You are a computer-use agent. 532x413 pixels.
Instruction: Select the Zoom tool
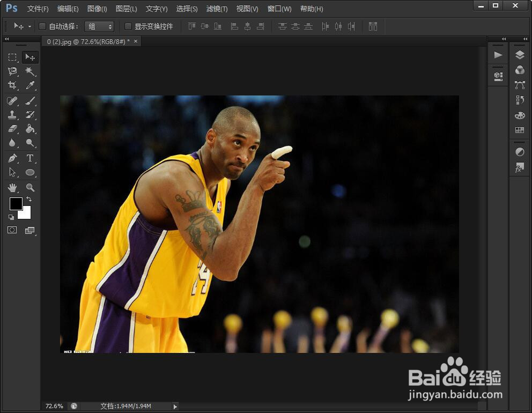pyautogui.click(x=30, y=187)
